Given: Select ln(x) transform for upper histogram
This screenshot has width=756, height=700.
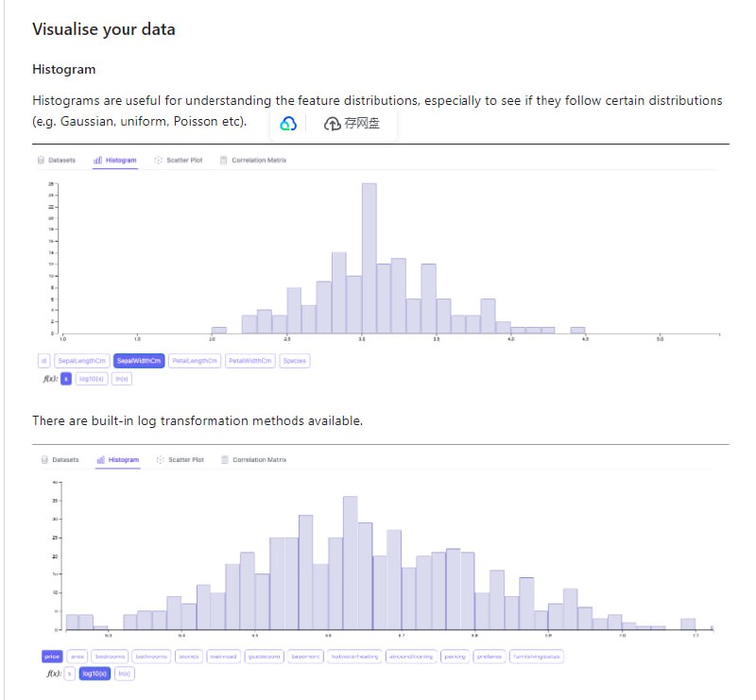Looking at the screenshot, I should coord(121,379).
